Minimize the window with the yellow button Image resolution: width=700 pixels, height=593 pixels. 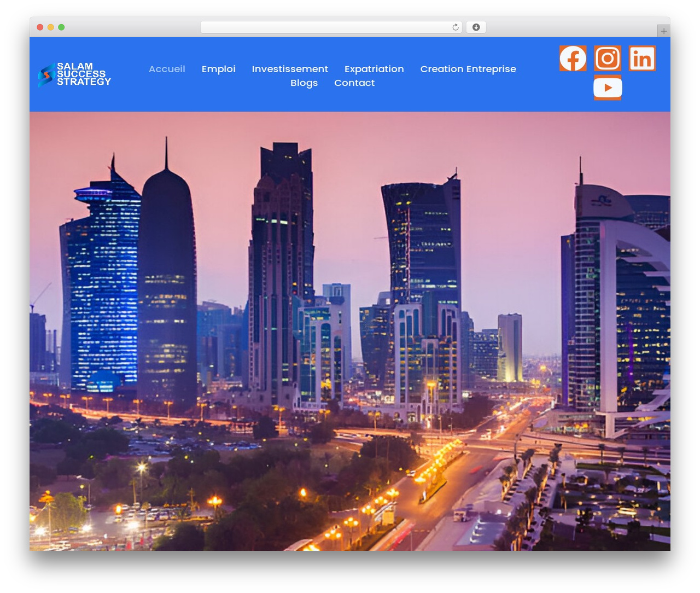(51, 27)
